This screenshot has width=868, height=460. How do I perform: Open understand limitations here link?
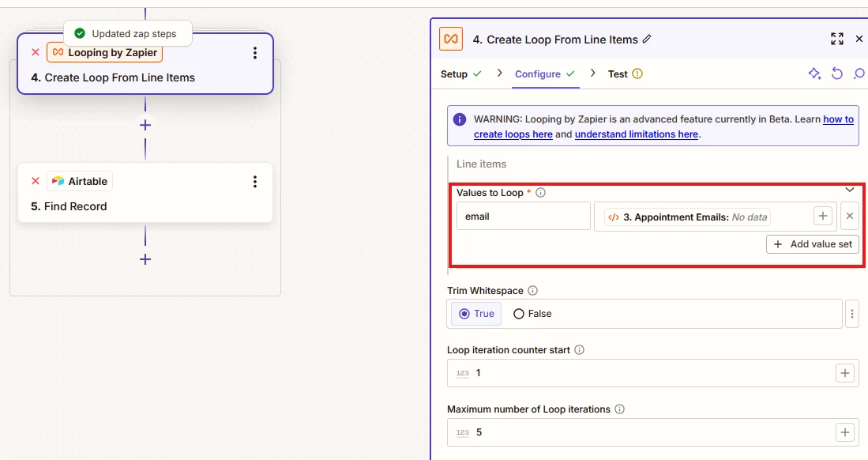[636, 134]
